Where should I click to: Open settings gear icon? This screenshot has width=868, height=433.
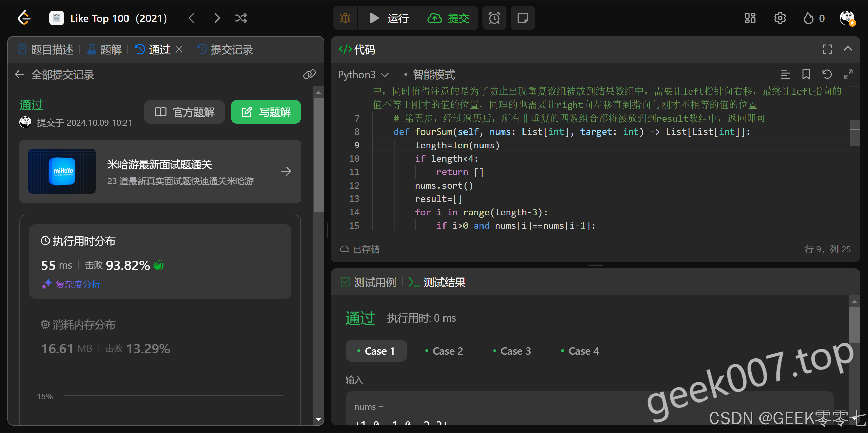tap(780, 18)
